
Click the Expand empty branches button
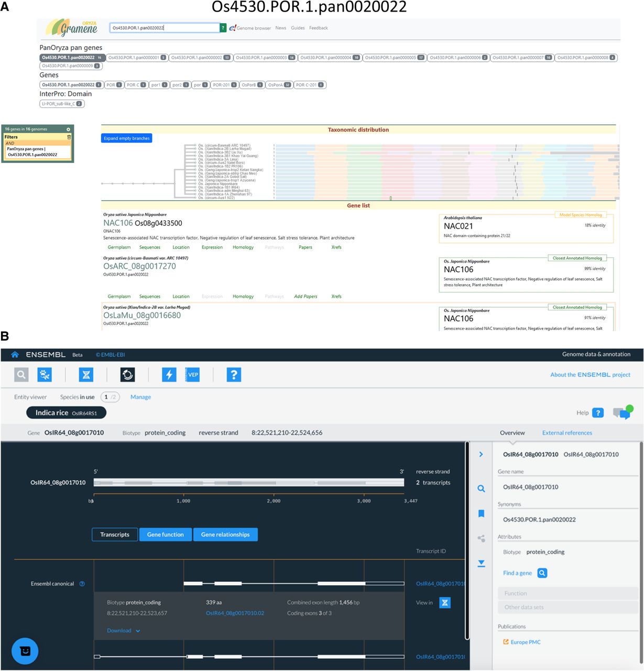(126, 138)
